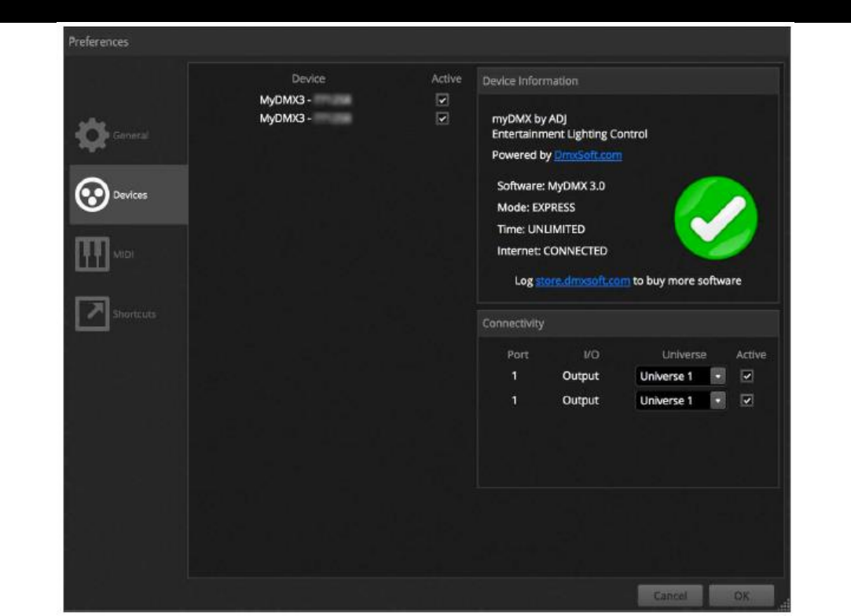Click the Software: MyDMX 3.0 text
The image size is (851, 616).
click(x=551, y=186)
